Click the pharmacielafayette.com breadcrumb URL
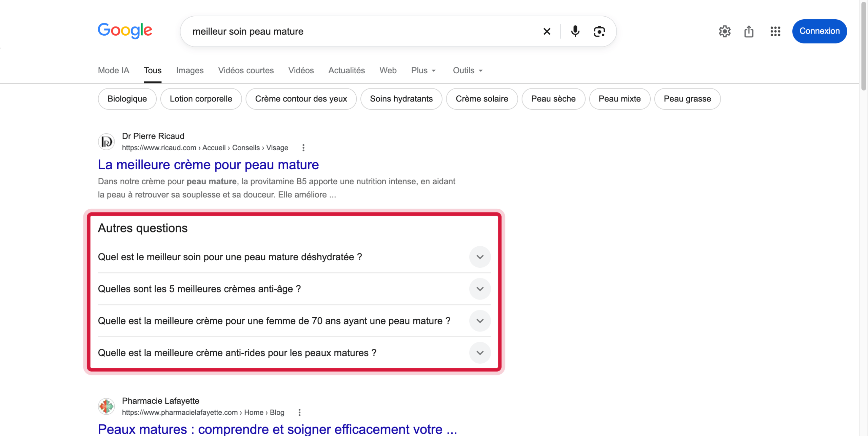 click(203, 412)
